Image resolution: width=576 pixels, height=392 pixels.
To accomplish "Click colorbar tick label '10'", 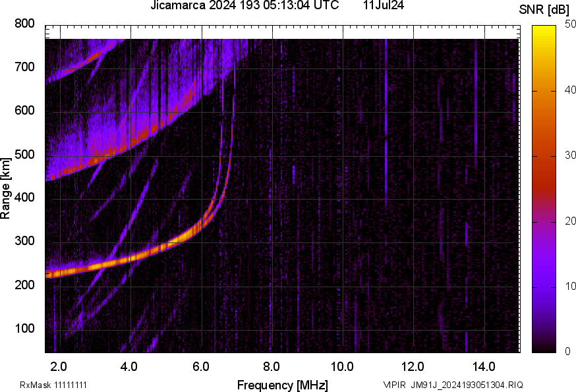I will click(x=570, y=286).
